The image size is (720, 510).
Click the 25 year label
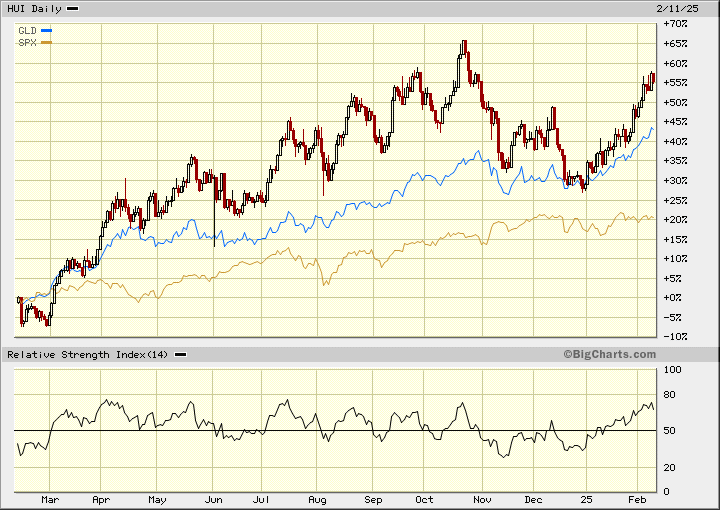[x=586, y=500]
